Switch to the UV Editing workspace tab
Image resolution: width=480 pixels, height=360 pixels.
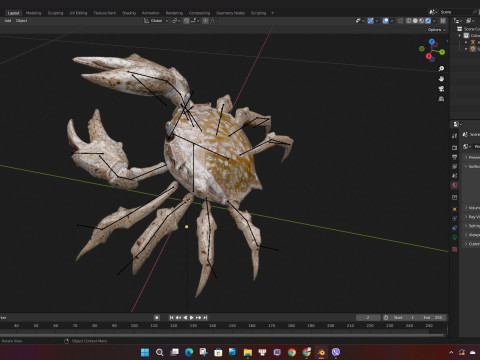(78, 13)
